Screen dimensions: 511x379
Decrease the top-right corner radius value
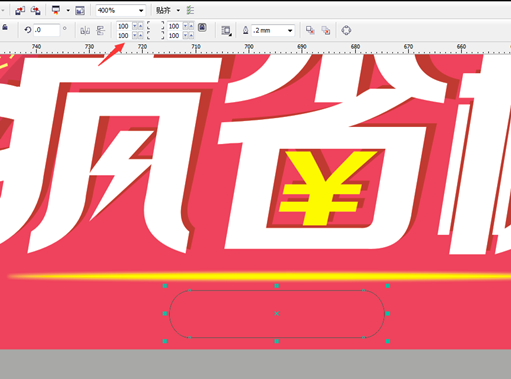pos(185,26)
